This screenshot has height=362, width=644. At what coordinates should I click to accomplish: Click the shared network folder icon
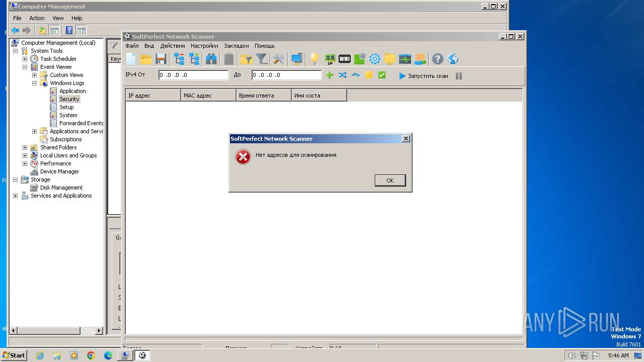tap(390, 59)
